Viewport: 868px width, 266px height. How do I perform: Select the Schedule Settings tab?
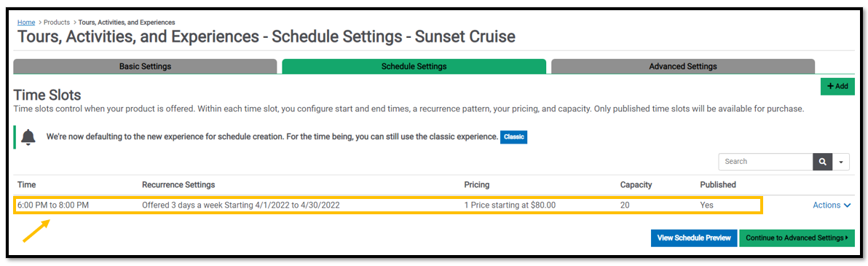pos(414,66)
